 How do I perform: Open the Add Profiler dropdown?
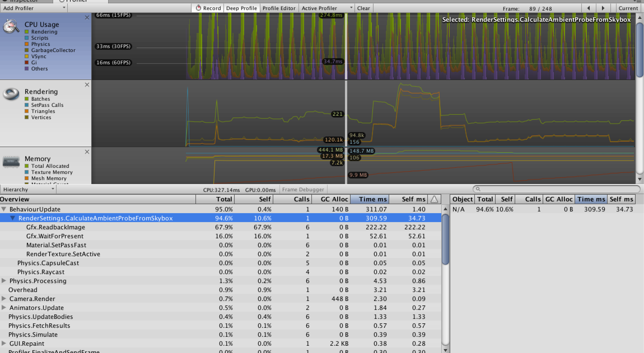34,8
